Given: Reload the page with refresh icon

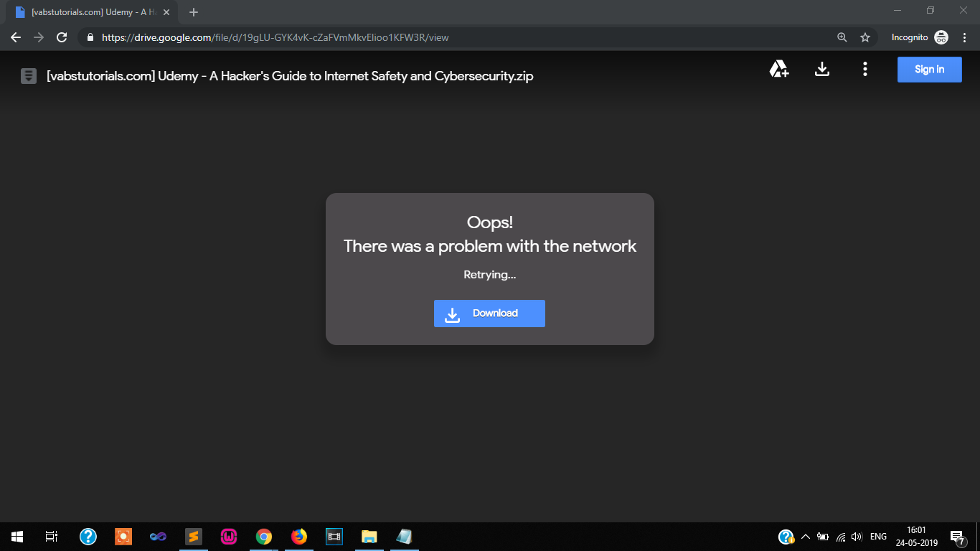Looking at the screenshot, I should (62, 37).
